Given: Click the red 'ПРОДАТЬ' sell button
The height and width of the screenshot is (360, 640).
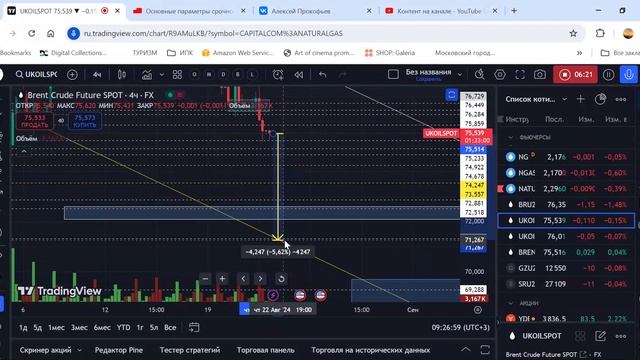Looking at the screenshot, I should (35, 121).
